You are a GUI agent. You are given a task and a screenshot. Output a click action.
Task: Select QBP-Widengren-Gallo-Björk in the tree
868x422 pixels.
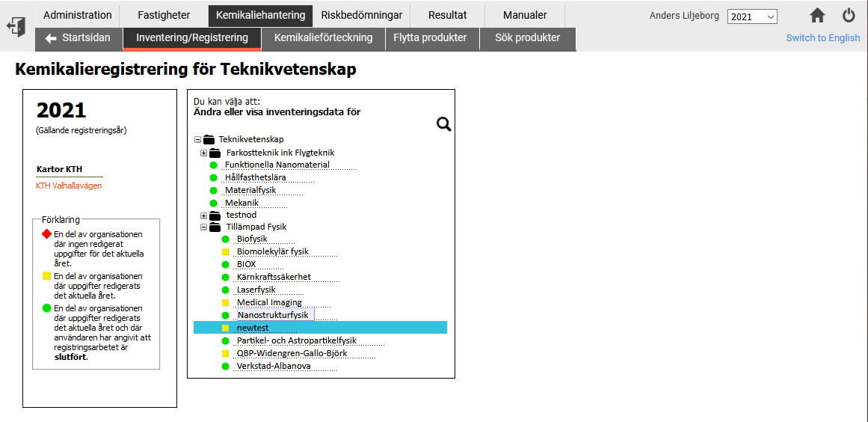[x=292, y=353]
